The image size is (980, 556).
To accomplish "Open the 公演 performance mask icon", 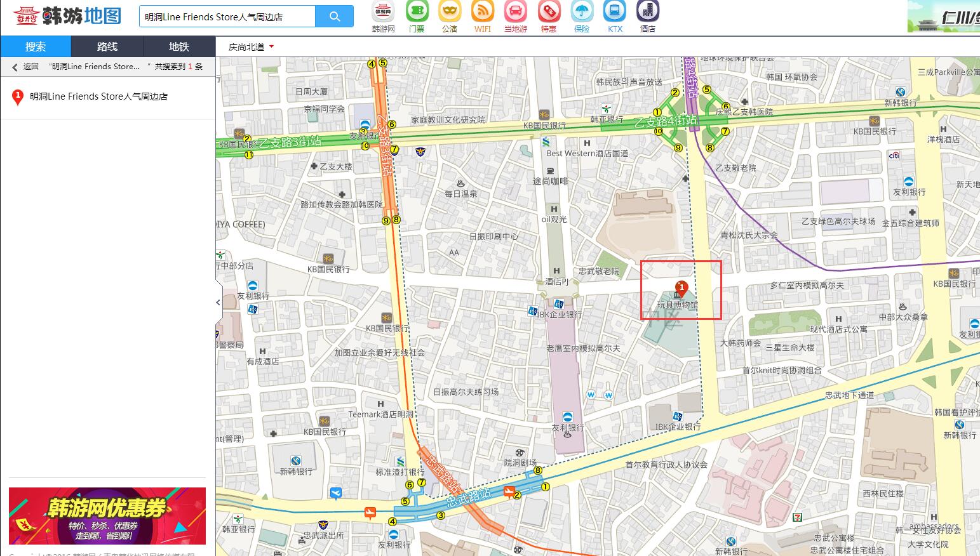I will (x=450, y=11).
